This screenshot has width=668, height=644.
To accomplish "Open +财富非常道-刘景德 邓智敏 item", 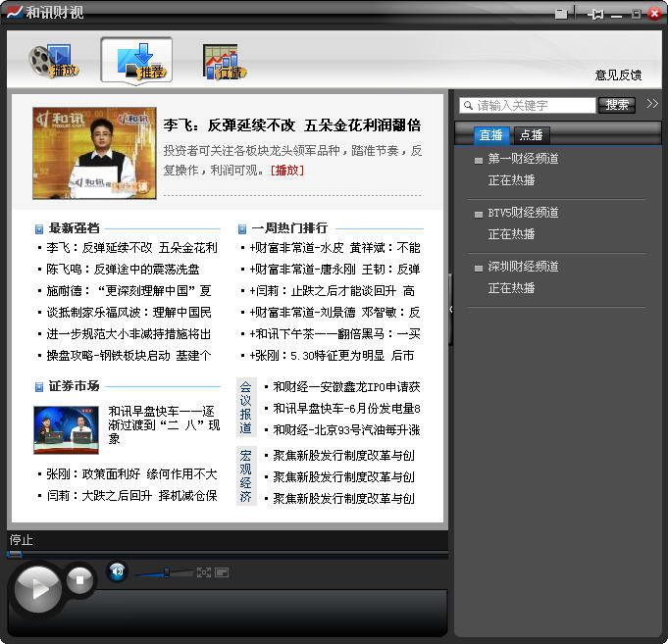I will 334,313.
